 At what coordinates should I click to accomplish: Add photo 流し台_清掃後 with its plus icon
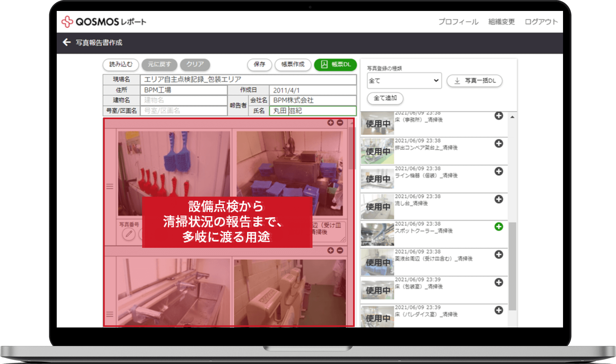click(x=499, y=199)
